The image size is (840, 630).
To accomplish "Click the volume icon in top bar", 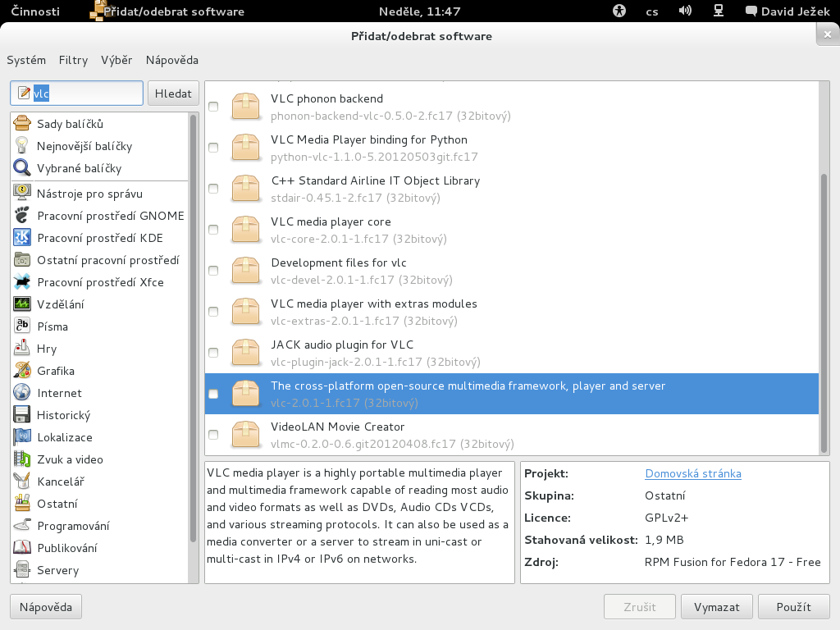I will coord(685,11).
